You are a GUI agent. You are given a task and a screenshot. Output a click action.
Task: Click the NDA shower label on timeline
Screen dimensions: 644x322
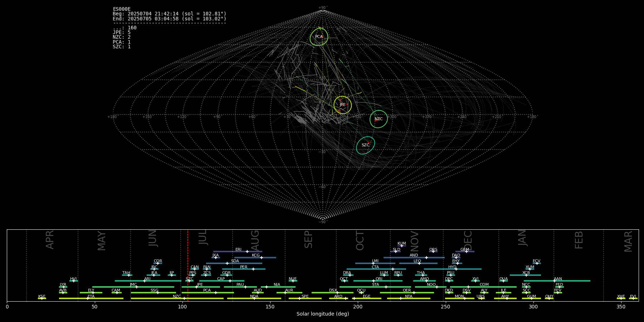click(254, 297)
